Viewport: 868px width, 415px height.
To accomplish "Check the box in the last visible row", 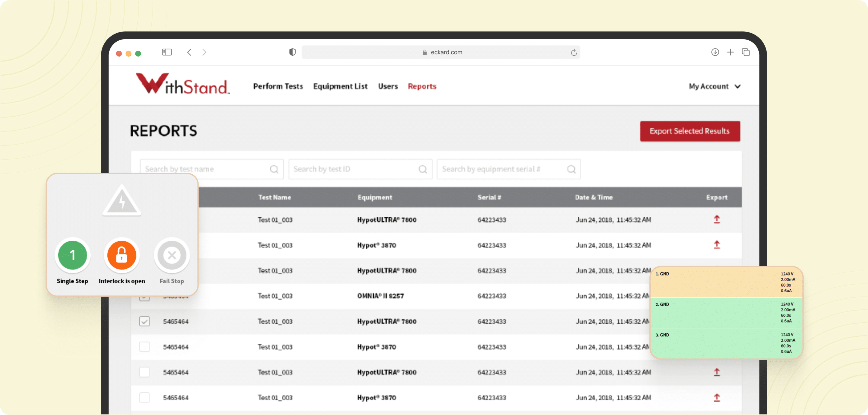I will 144,397.
